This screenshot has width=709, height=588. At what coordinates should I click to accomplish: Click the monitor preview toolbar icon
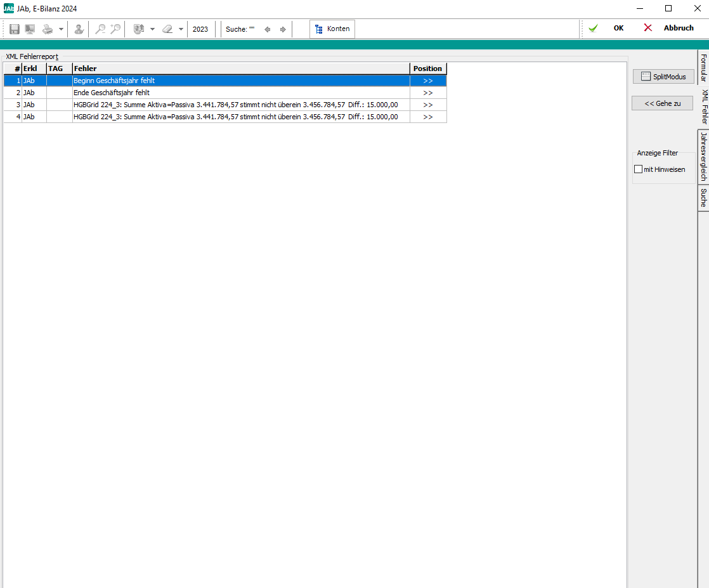(30, 29)
